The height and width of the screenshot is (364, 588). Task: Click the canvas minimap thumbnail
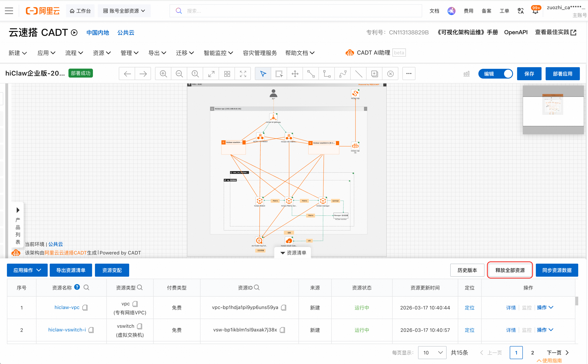(x=553, y=110)
